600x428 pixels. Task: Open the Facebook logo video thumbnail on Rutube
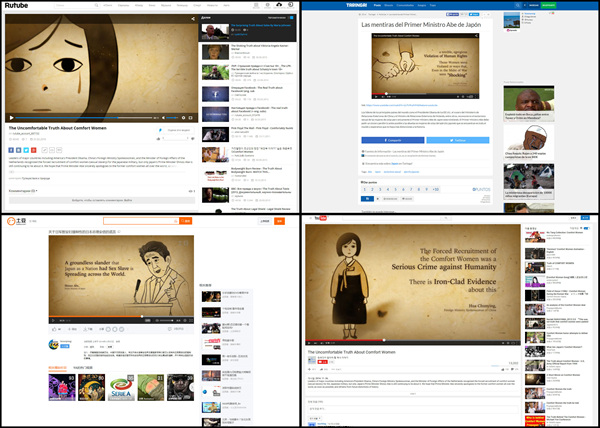[215, 94]
